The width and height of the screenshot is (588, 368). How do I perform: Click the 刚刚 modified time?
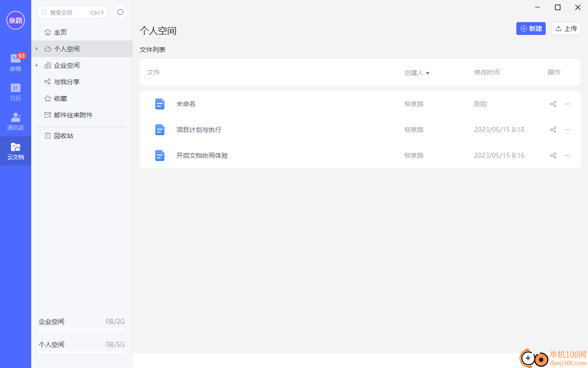(481, 104)
